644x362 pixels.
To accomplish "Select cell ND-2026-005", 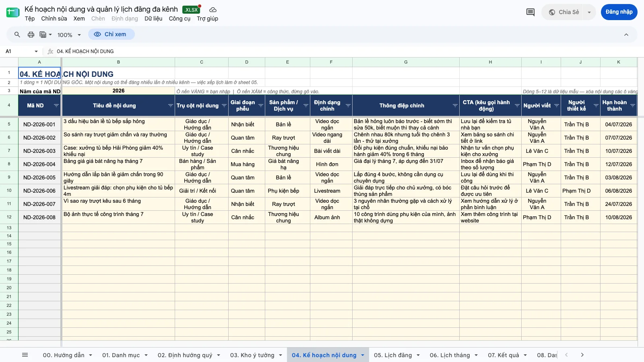I will (39, 177).
